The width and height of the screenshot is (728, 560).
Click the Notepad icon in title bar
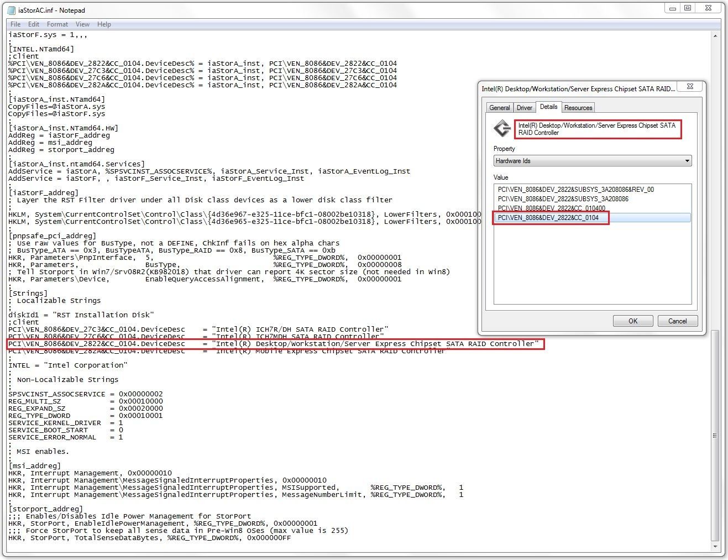click(x=12, y=10)
